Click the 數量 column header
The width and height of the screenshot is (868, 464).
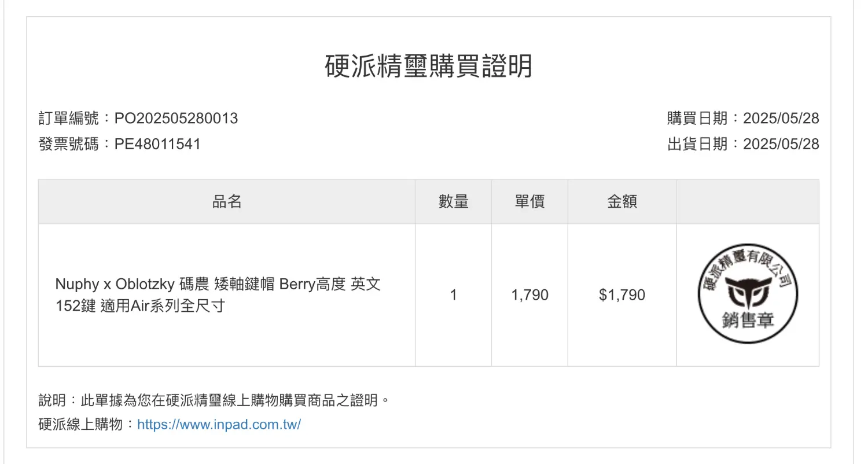[x=454, y=201]
